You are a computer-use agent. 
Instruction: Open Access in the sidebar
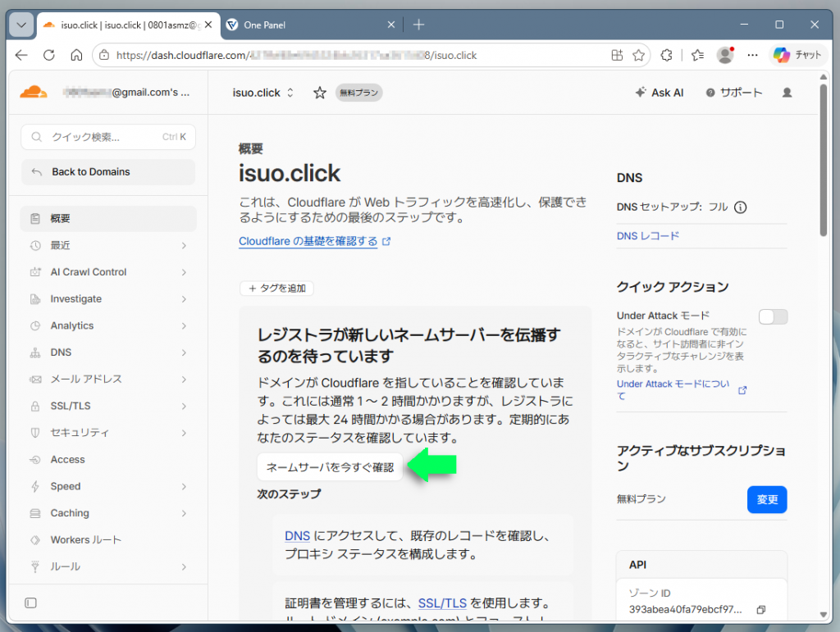pos(108,459)
